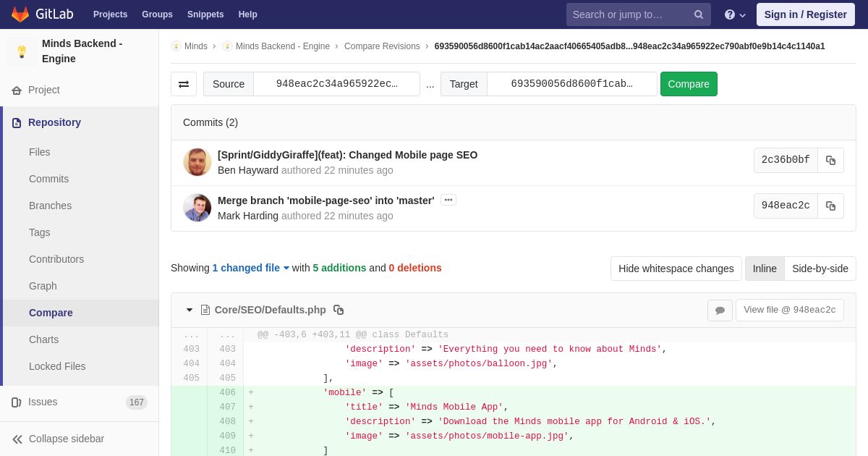868x456 pixels.
Task: Expand merge commit description with ellipsis button
Action: click(x=448, y=200)
